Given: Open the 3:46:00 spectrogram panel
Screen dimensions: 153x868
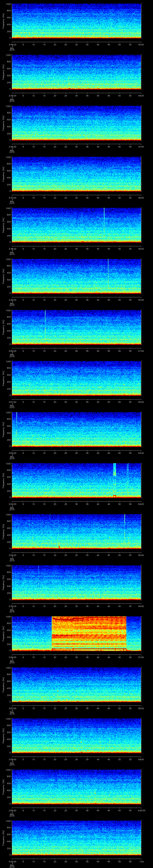Looking at the screenshot, I should pyautogui.click(x=76, y=123).
